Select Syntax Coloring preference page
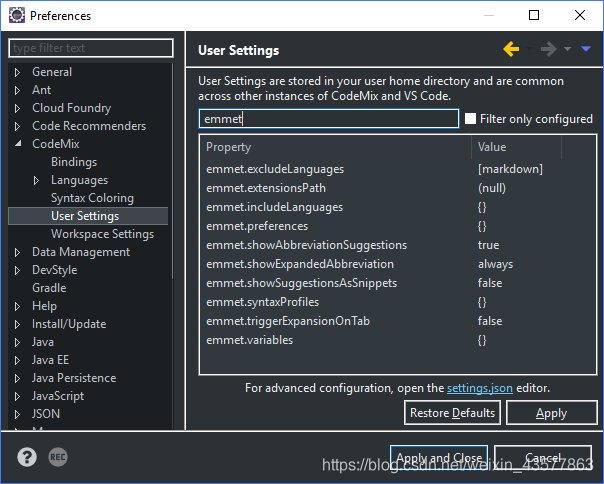The image size is (604, 484). click(x=92, y=198)
